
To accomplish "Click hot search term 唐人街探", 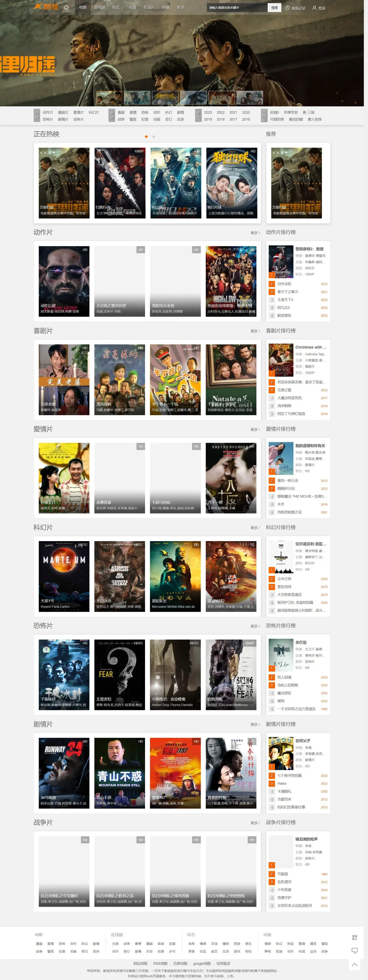I will tap(314, 119).
